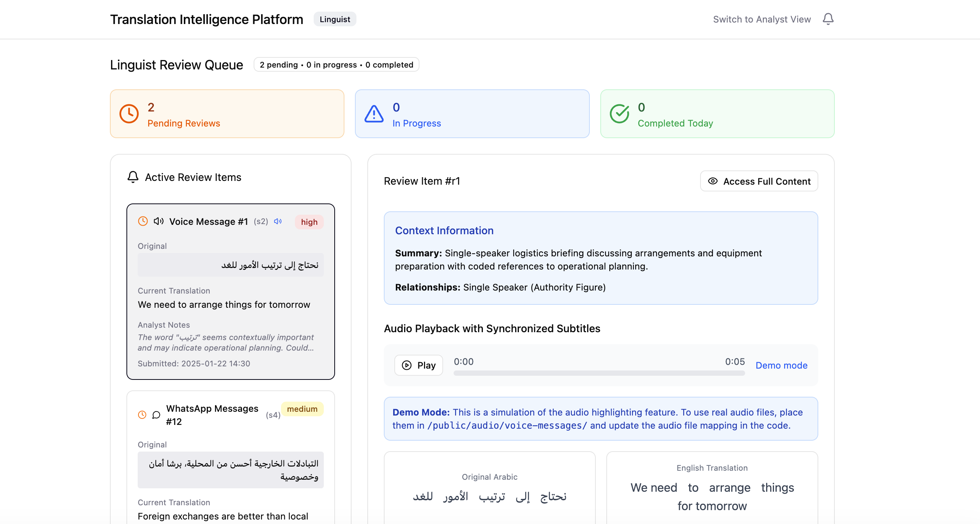980x524 pixels.
Task: Click the Completed Today checkmark icon
Action: [619, 114]
